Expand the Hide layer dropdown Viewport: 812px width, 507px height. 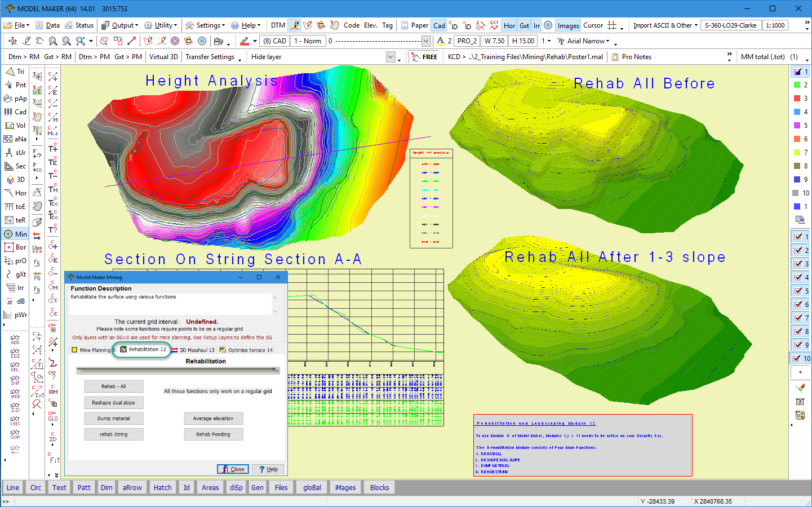tap(391, 57)
